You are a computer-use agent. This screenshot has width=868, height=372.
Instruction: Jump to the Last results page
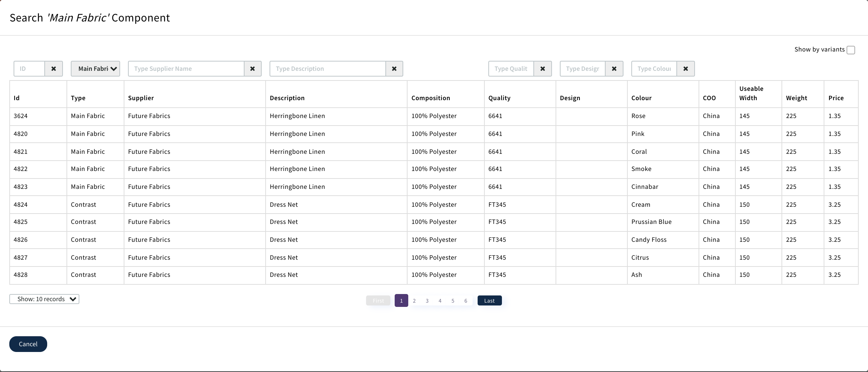coord(489,300)
